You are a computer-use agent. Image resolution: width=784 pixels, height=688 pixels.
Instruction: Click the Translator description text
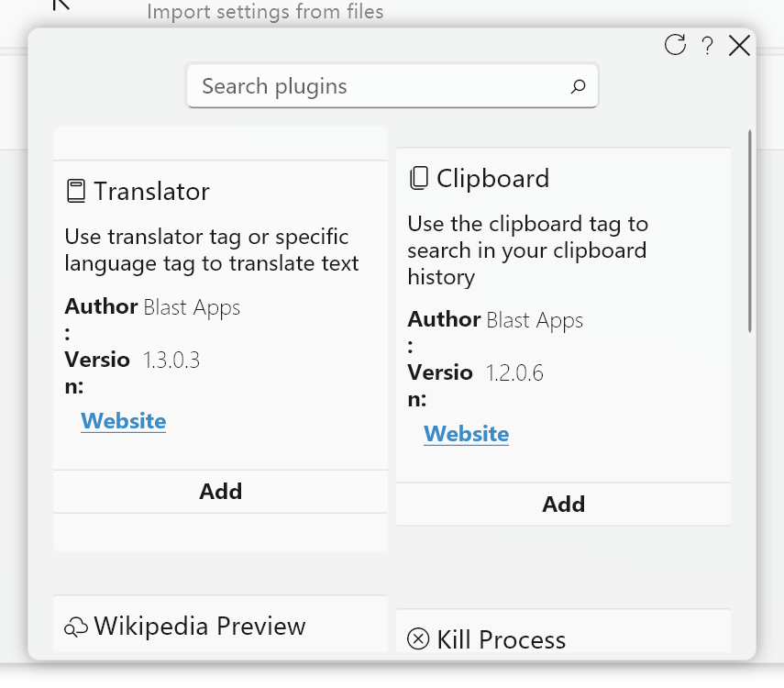(x=212, y=250)
